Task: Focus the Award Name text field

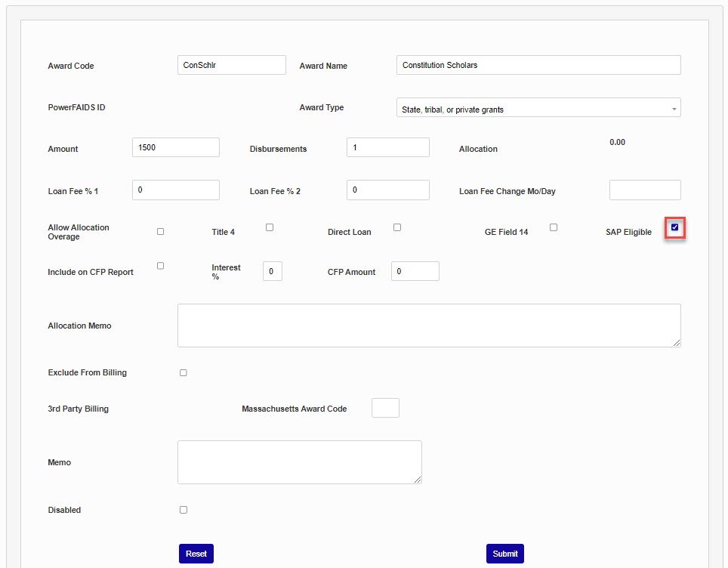Action: coord(538,66)
